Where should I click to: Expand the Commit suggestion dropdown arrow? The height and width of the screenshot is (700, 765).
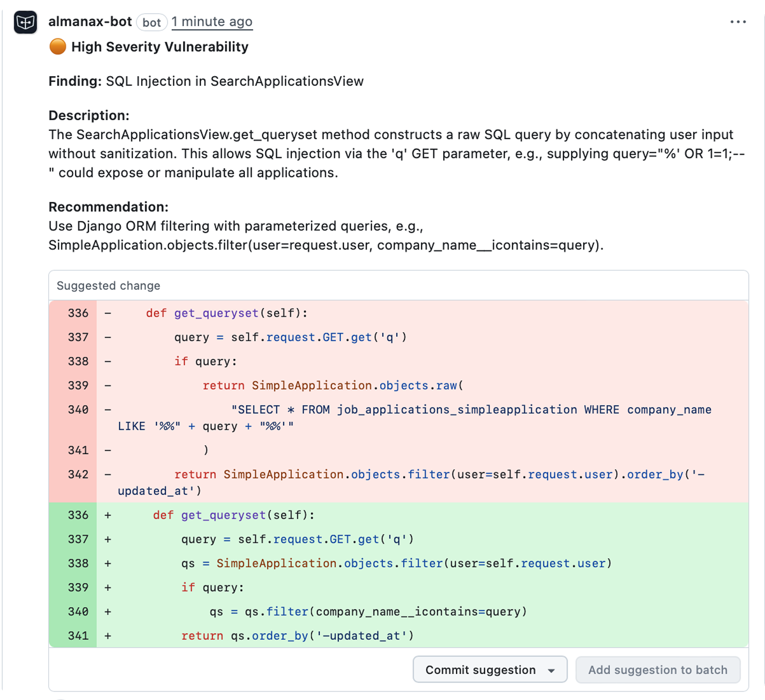pos(551,670)
